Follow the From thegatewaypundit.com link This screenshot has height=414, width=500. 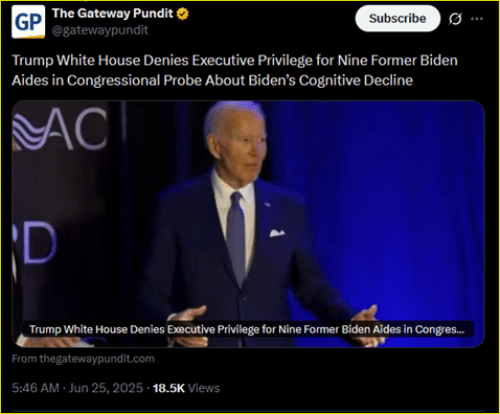[83, 359]
